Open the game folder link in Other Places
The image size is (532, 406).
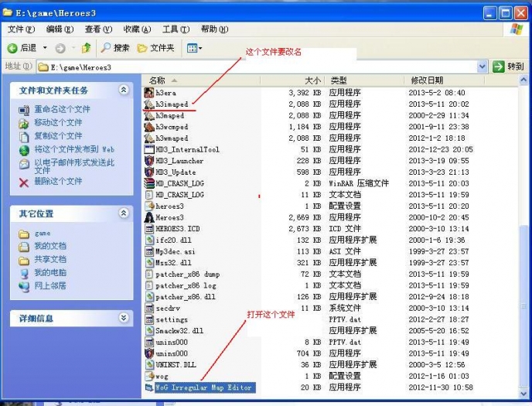tap(43, 234)
